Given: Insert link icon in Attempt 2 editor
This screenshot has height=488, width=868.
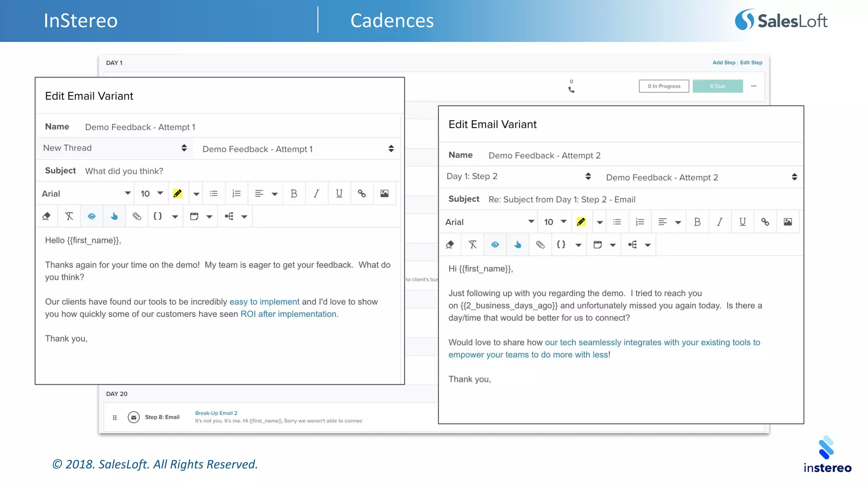Looking at the screenshot, I should pos(765,222).
